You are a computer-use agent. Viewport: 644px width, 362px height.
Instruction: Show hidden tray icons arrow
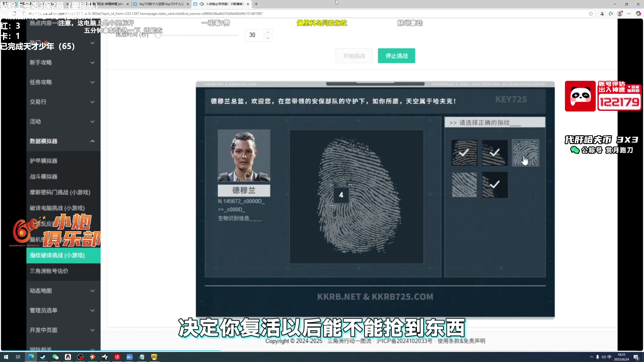[x=591, y=357]
